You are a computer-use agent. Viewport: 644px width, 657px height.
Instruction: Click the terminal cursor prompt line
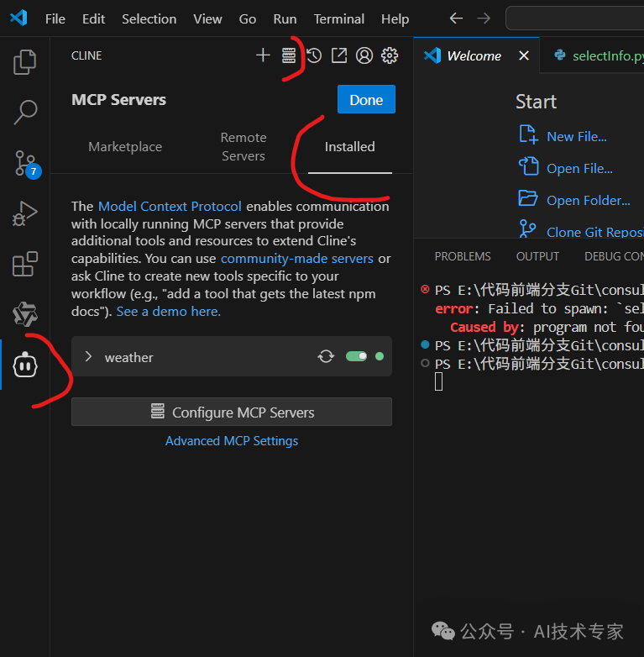click(438, 381)
